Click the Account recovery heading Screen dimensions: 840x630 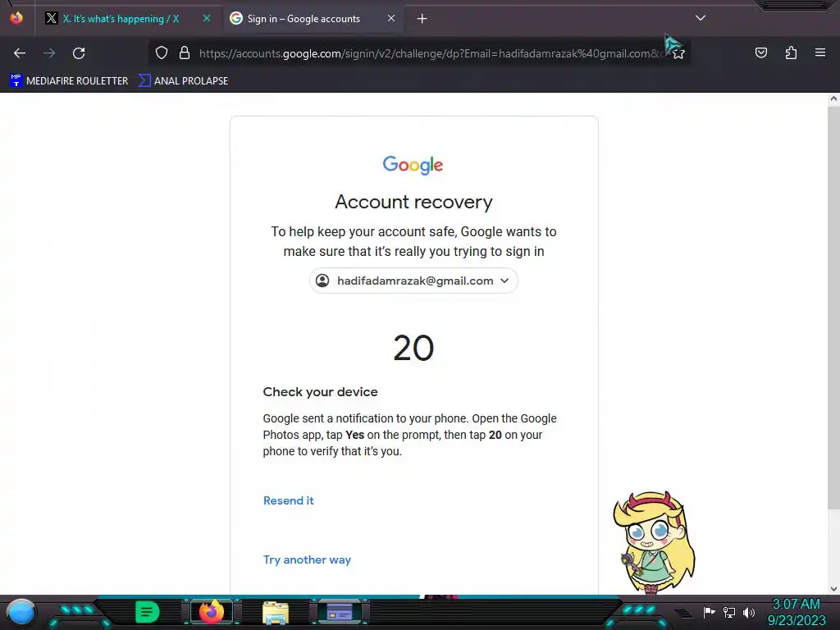tap(413, 202)
